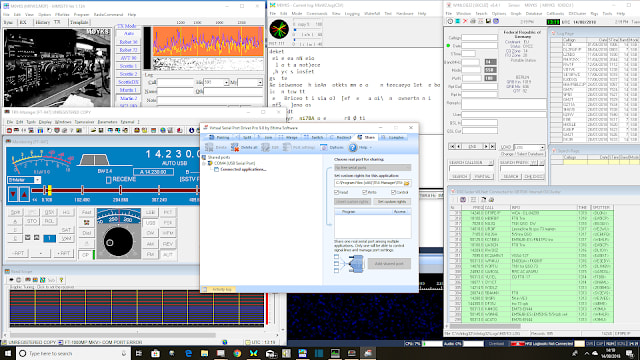Select Scottie 1 TX mode in MMSSTV
The image size is (640, 360).
point(128,66)
